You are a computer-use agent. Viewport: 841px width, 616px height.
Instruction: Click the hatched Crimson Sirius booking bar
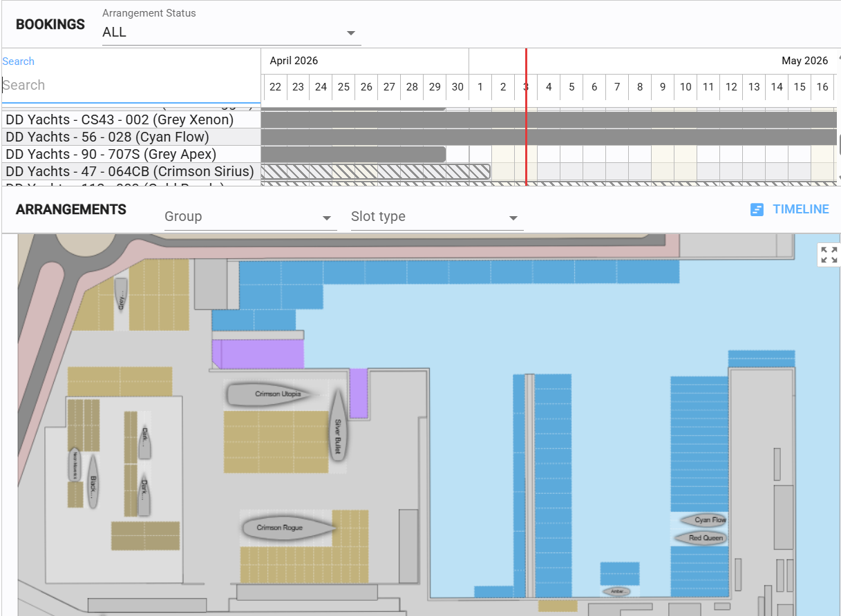375,171
